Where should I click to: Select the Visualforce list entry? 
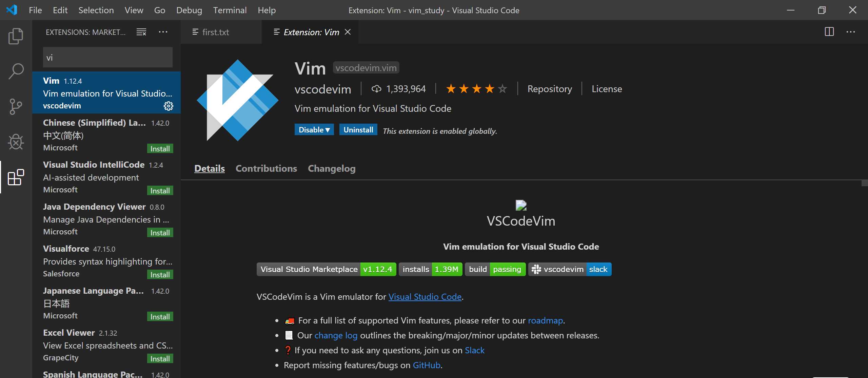click(x=106, y=260)
